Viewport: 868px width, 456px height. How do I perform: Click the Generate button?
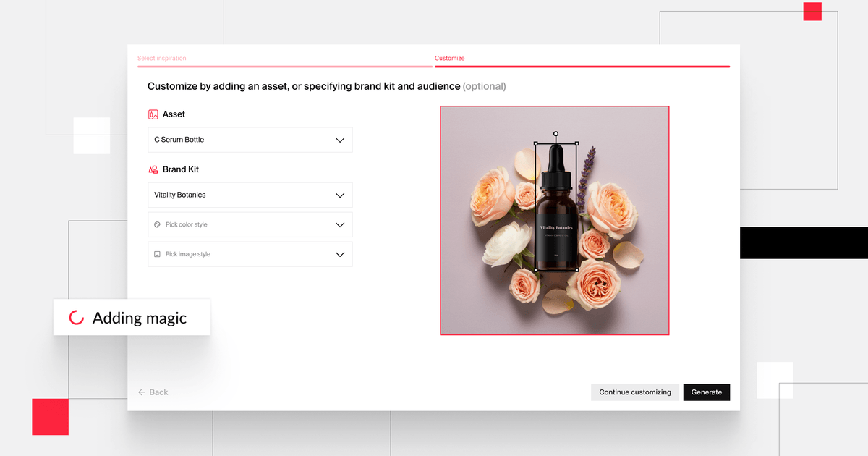(x=706, y=392)
